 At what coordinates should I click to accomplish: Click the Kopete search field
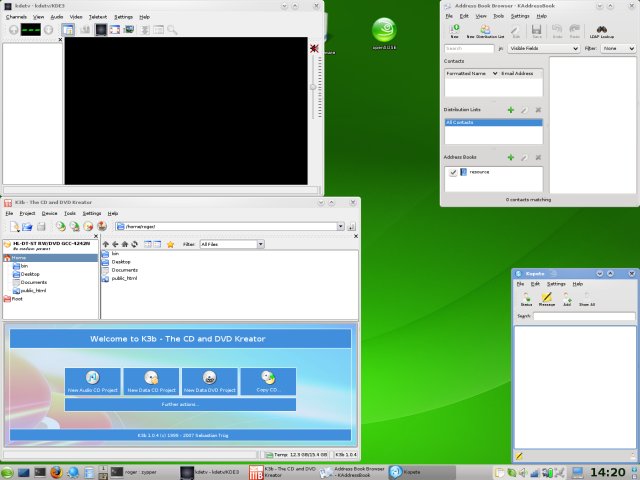(584, 316)
